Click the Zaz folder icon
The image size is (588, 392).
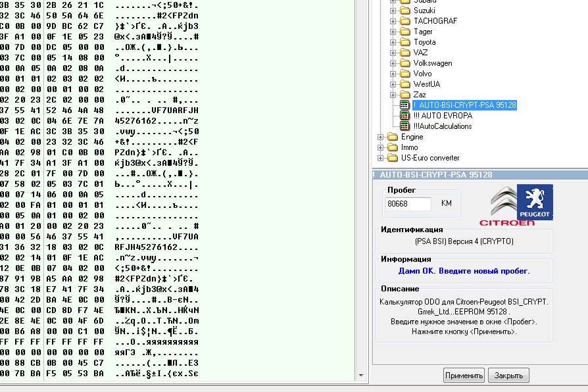point(405,95)
